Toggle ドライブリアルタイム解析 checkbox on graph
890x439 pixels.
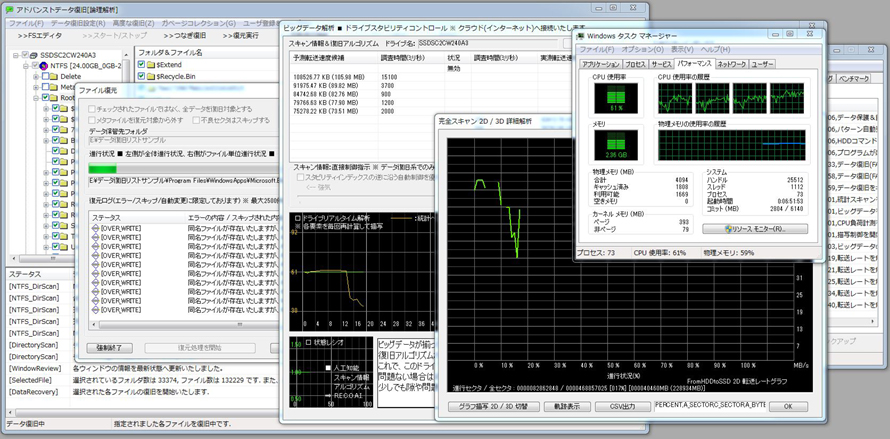click(299, 218)
